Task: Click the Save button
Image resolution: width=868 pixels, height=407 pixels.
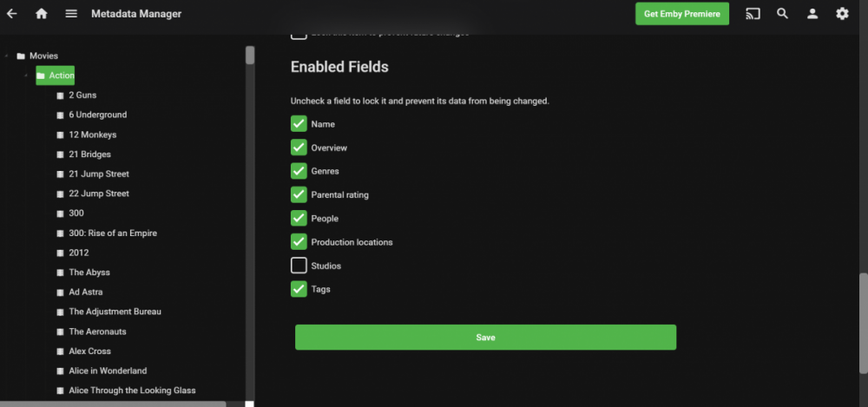Action: tap(485, 338)
